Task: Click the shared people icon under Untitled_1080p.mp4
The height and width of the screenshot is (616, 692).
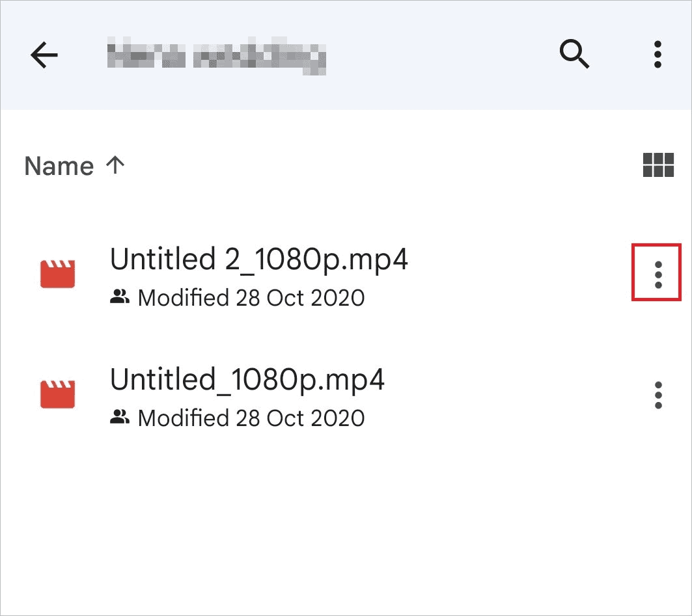Action: pos(119,418)
